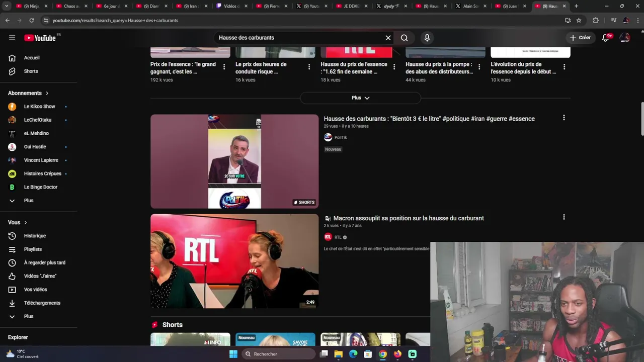Click the magnifier search button

coord(404,38)
